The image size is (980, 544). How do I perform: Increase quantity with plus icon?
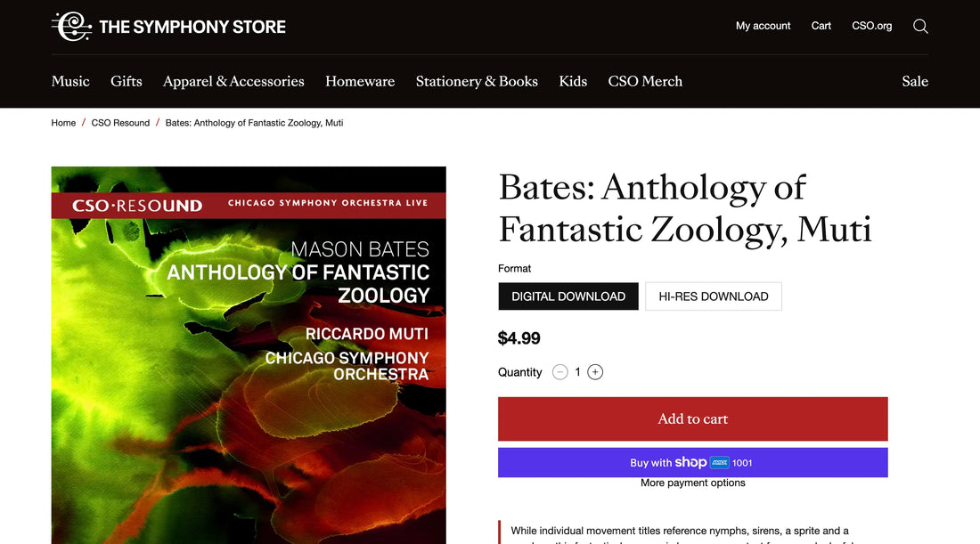(x=595, y=372)
